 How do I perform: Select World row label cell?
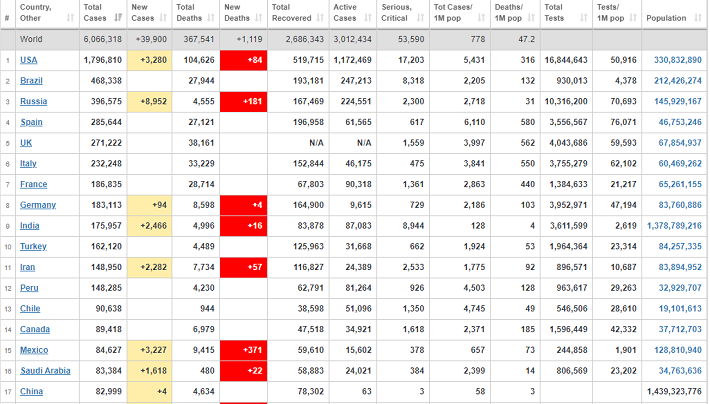coord(48,39)
